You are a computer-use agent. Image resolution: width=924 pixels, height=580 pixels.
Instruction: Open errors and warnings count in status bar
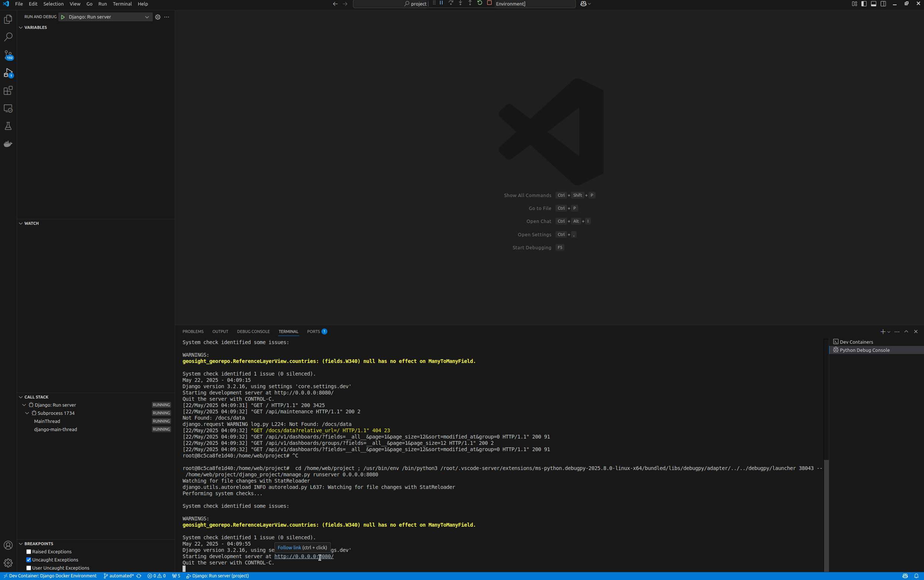click(157, 576)
